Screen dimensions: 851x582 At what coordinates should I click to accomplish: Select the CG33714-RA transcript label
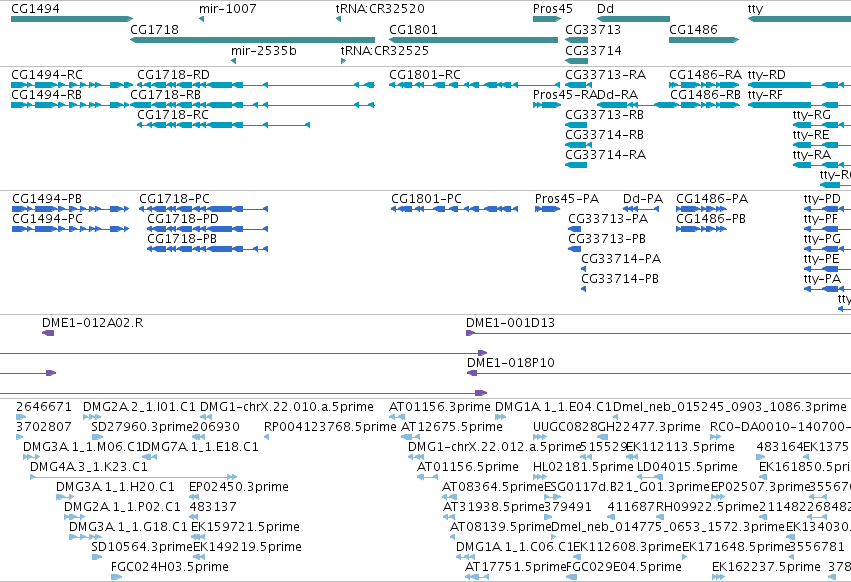pyautogui.click(x=605, y=154)
